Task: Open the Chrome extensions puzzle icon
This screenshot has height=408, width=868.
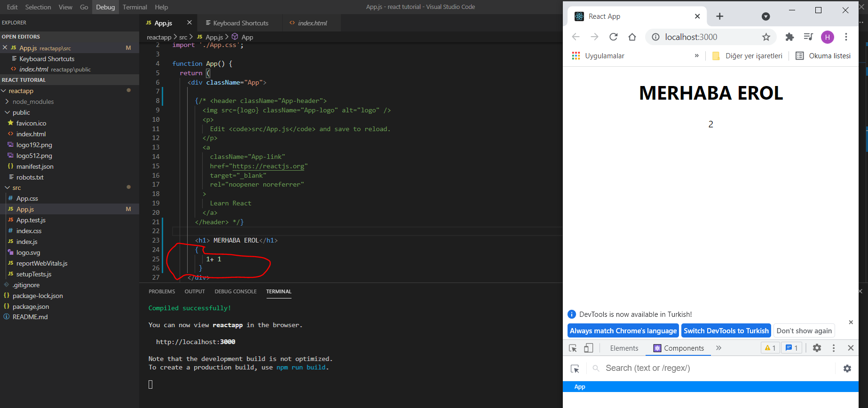Action: (x=789, y=37)
